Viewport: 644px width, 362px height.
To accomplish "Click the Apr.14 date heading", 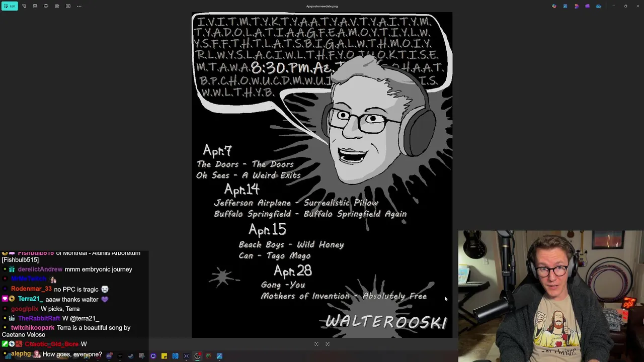I will click(242, 190).
